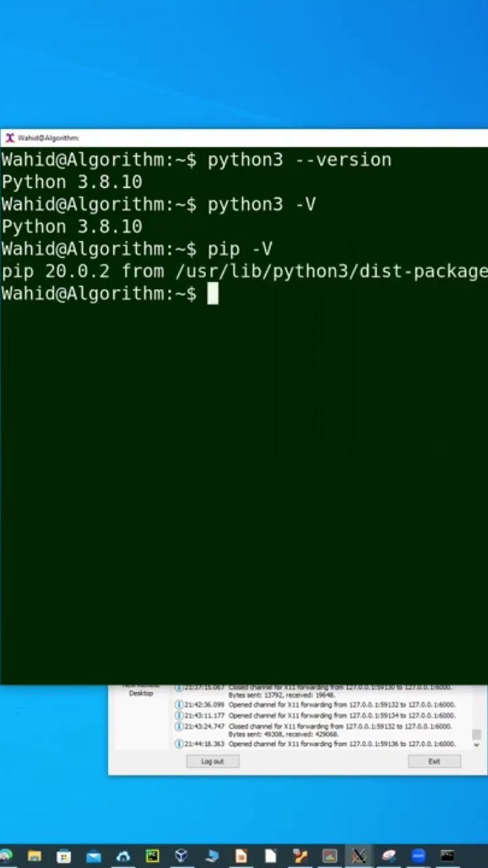Open PyCharm from the taskbar
This screenshot has width=488, height=868.
[x=152, y=856]
